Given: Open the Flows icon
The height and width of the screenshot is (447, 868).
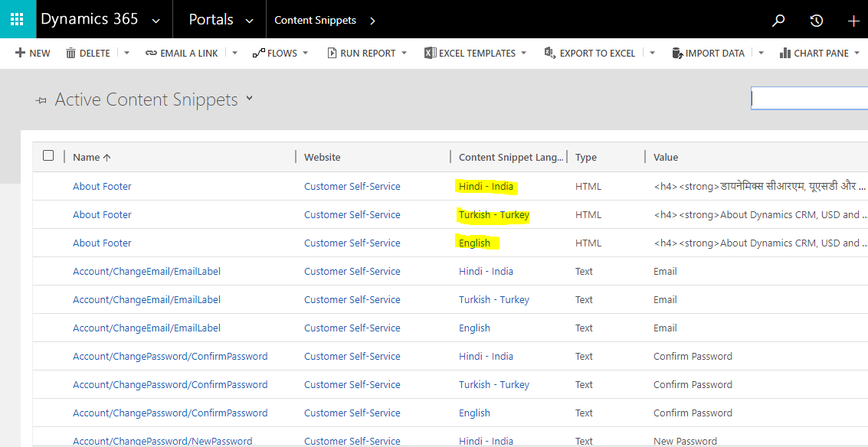Looking at the screenshot, I should point(259,53).
